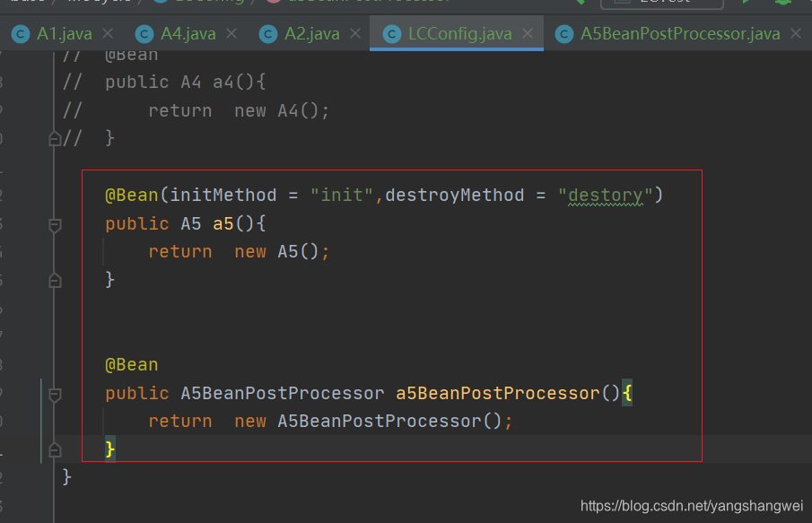This screenshot has height=523, width=812.
Task: Close the LCConfig.java tab
Action: (x=528, y=34)
